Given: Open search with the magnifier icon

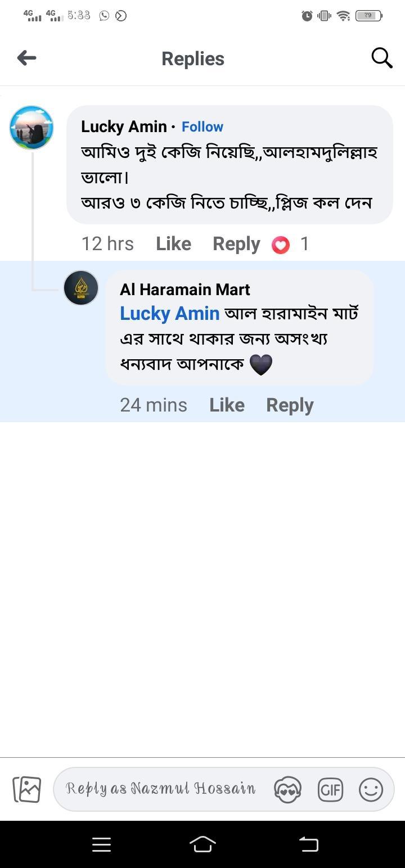Looking at the screenshot, I should (x=381, y=58).
